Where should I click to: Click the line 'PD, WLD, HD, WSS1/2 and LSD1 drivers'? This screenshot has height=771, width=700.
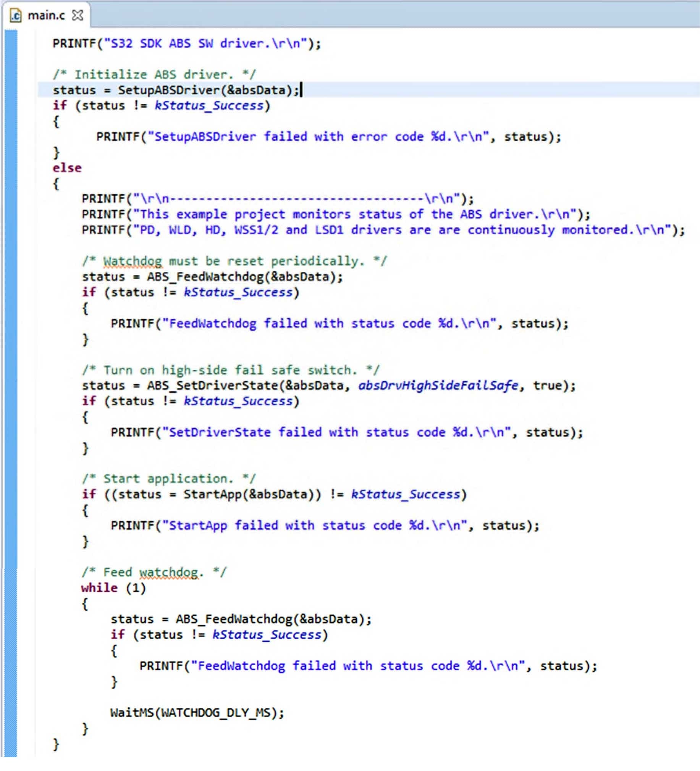(383, 230)
